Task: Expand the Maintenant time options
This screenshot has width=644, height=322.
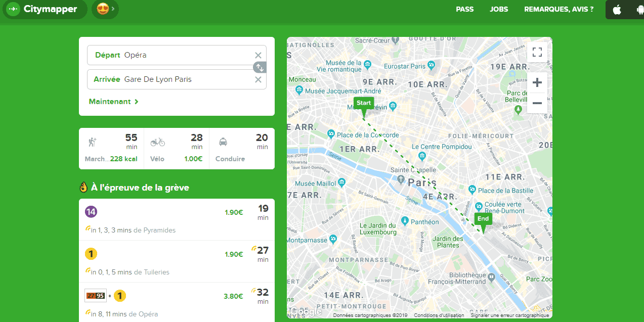Action: pyautogui.click(x=114, y=102)
